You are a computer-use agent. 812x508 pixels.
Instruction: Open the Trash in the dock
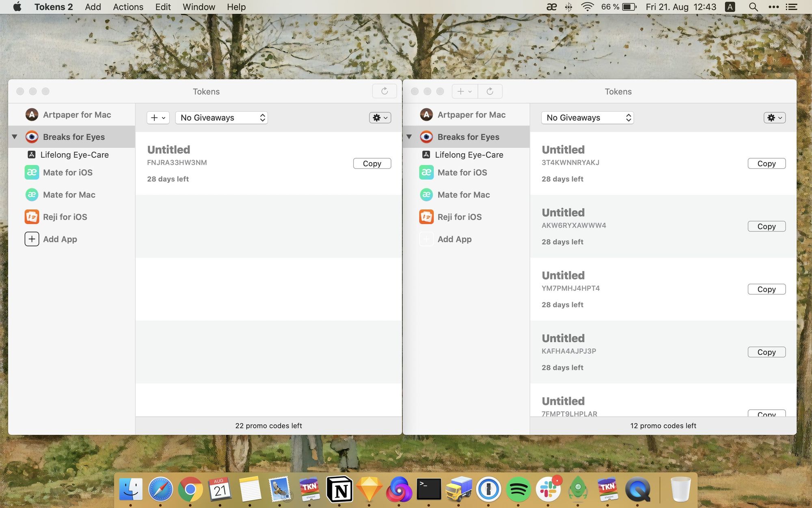[x=680, y=489]
